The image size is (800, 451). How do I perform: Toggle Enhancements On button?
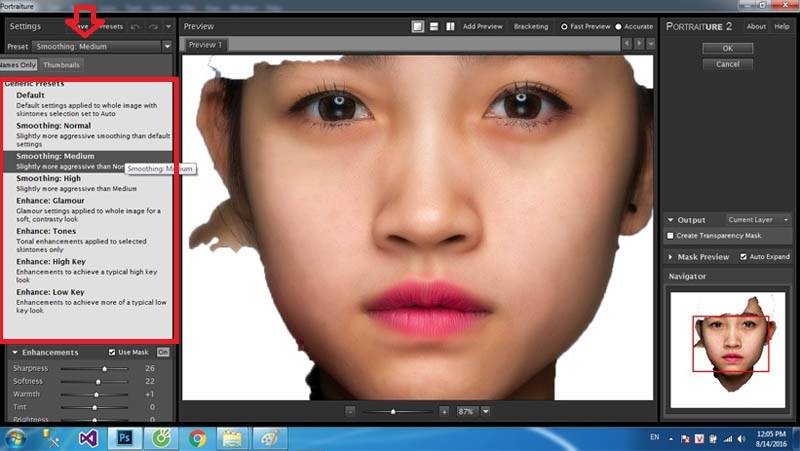pyautogui.click(x=163, y=352)
